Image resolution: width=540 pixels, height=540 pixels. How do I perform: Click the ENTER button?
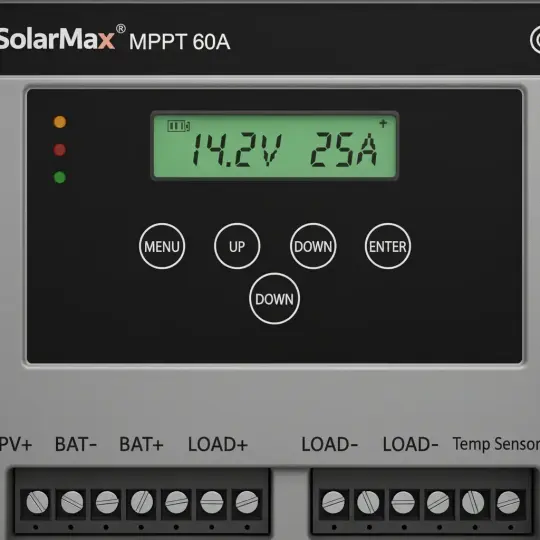tap(388, 246)
